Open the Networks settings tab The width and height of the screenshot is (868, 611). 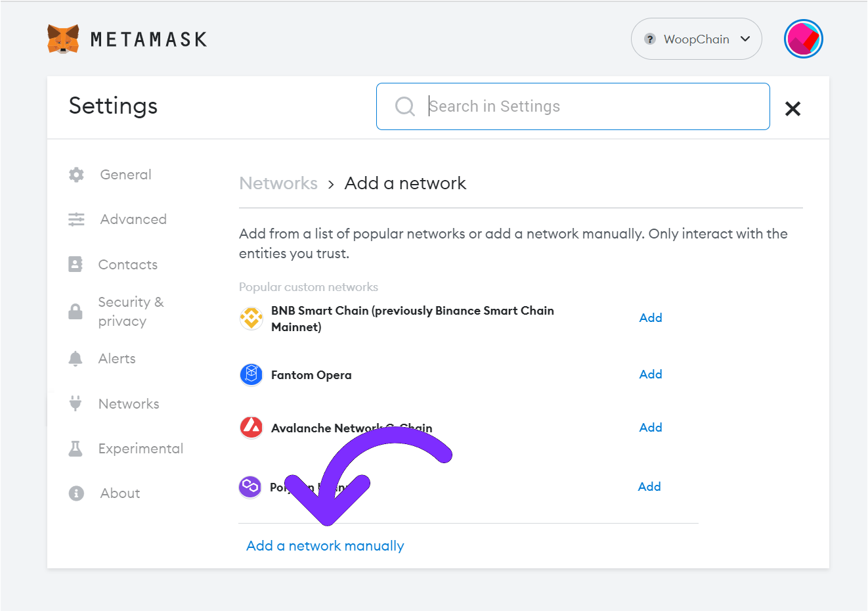pos(129,404)
